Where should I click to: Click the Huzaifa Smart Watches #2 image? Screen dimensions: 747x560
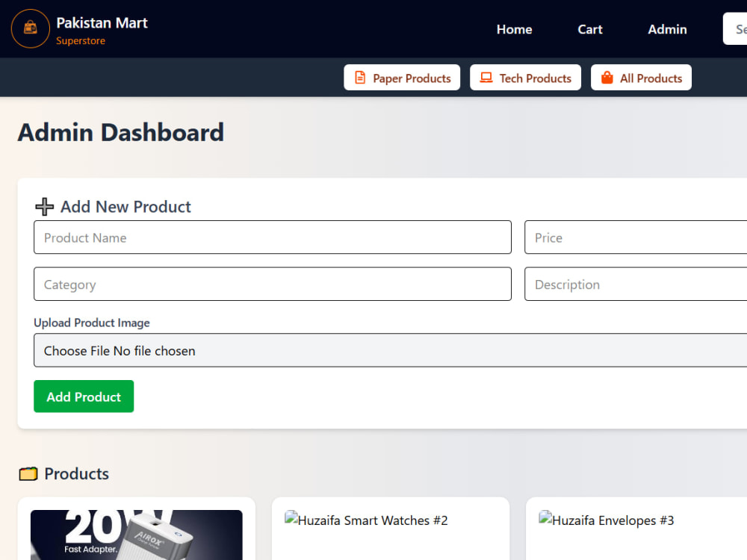point(366,520)
